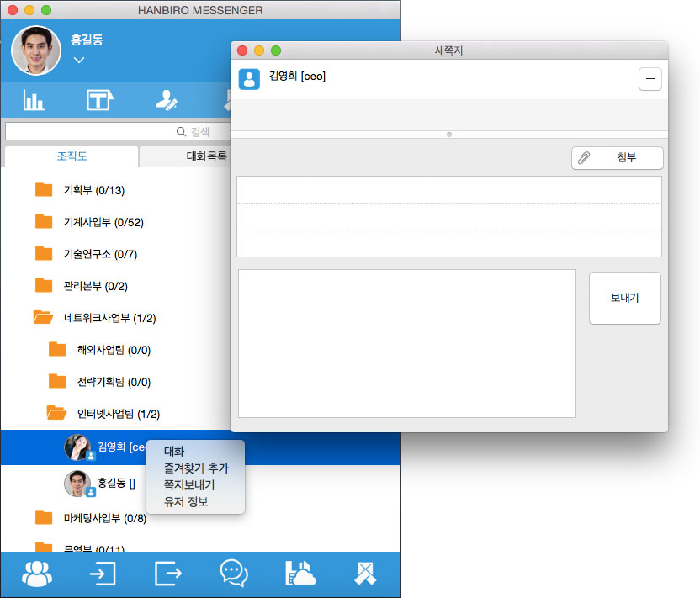Image resolution: width=700 pixels, height=598 pixels.
Task: Remove recipient with the minus button
Action: [650, 79]
